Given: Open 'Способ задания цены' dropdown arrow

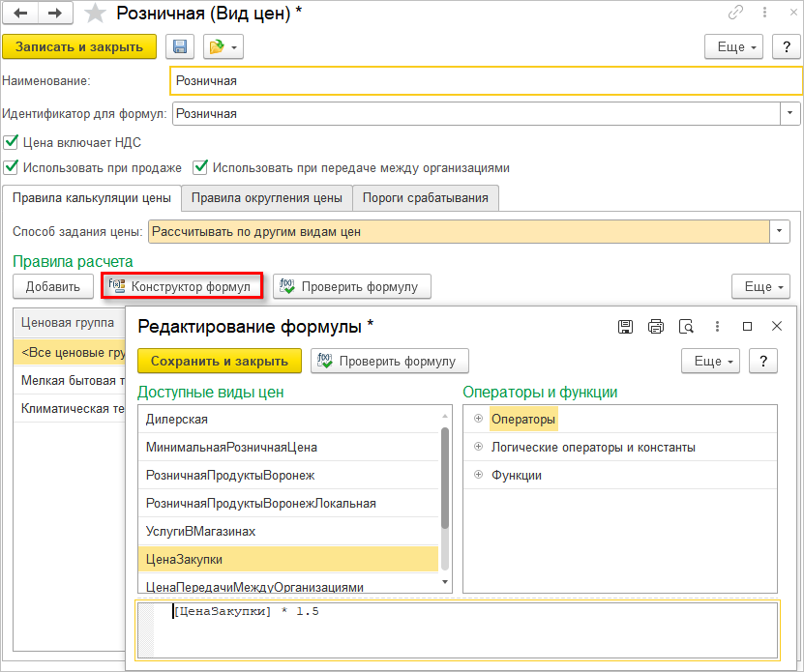Looking at the screenshot, I should (780, 231).
